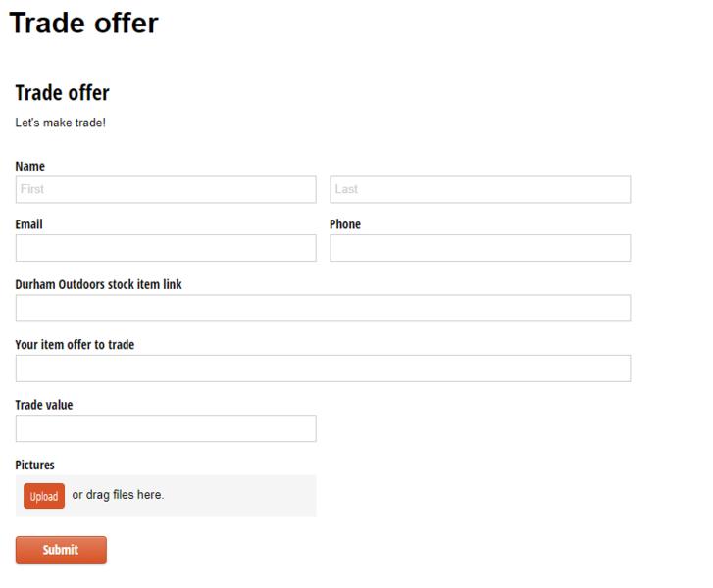Click the Trade value label
713x588 pixels.
point(44,405)
